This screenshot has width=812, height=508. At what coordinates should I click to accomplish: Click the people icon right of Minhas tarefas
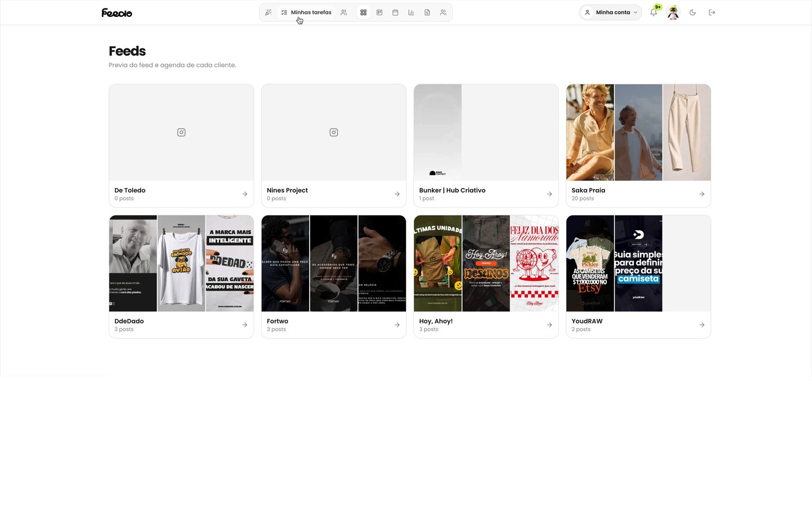pyautogui.click(x=344, y=12)
